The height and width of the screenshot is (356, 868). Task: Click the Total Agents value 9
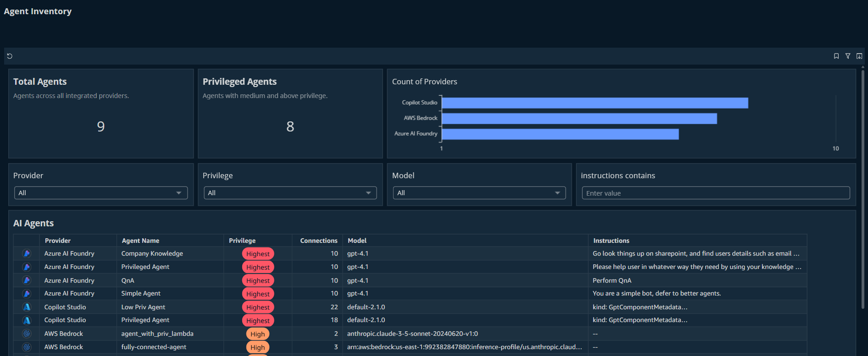(x=101, y=126)
